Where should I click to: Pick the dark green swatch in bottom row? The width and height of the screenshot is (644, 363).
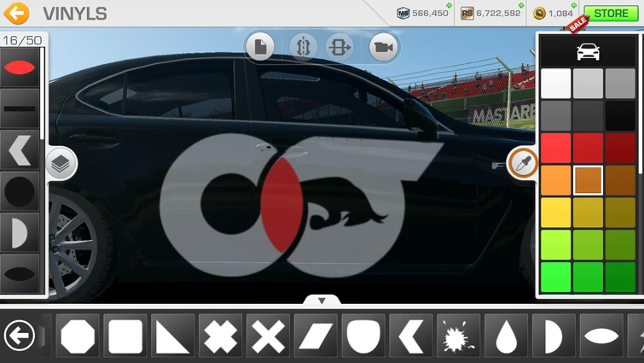tap(620, 277)
